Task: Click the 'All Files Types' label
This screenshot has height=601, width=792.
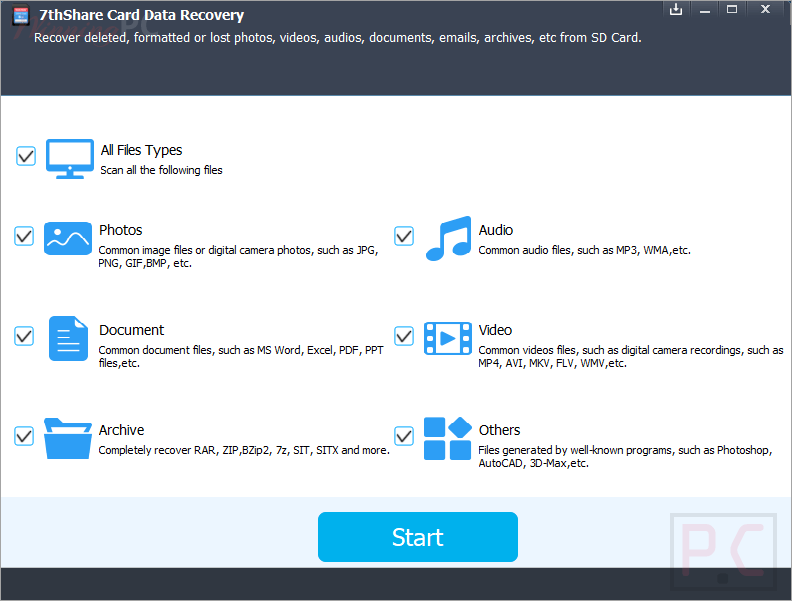Action: tap(141, 151)
